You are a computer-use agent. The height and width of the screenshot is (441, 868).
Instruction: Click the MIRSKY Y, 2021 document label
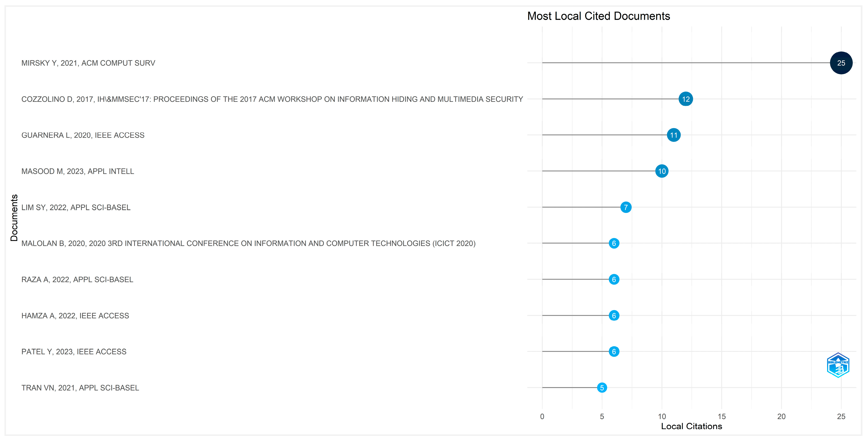click(88, 63)
